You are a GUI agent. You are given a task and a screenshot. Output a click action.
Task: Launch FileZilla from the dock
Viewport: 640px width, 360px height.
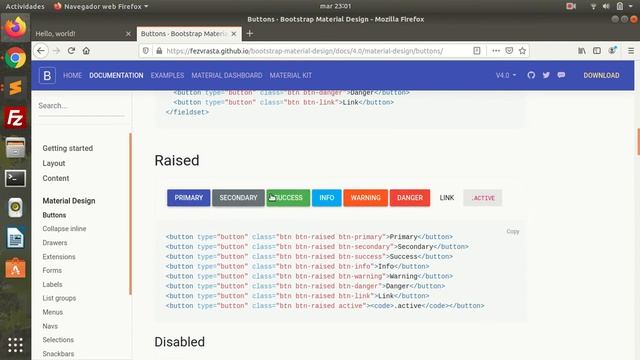[16, 118]
